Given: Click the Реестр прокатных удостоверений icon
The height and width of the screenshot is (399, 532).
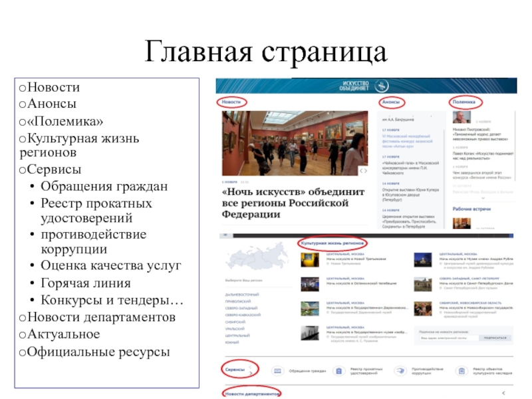Looking at the screenshot, I should click(x=338, y=370).
